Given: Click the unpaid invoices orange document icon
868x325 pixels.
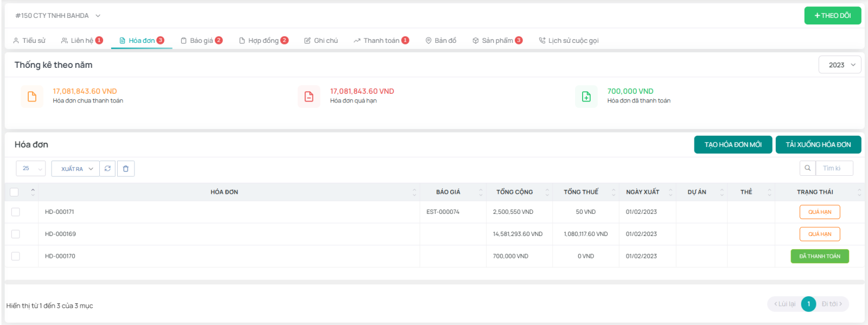Looking at the screenshot, I should [x=32, y=97].
